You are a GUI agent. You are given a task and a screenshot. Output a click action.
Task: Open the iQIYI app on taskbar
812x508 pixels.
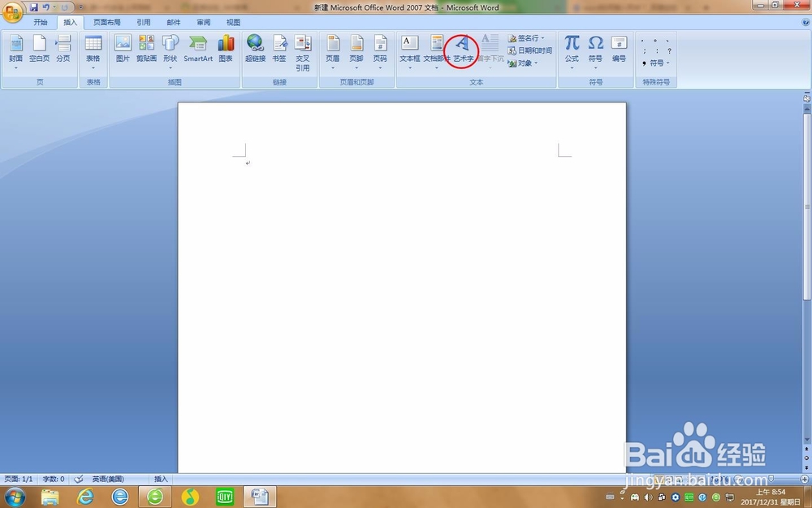point(225,497)
